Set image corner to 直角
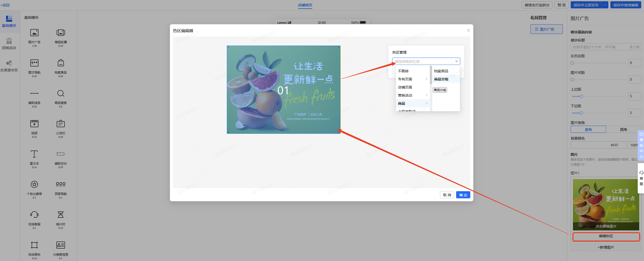 click(x=588, y=129)
